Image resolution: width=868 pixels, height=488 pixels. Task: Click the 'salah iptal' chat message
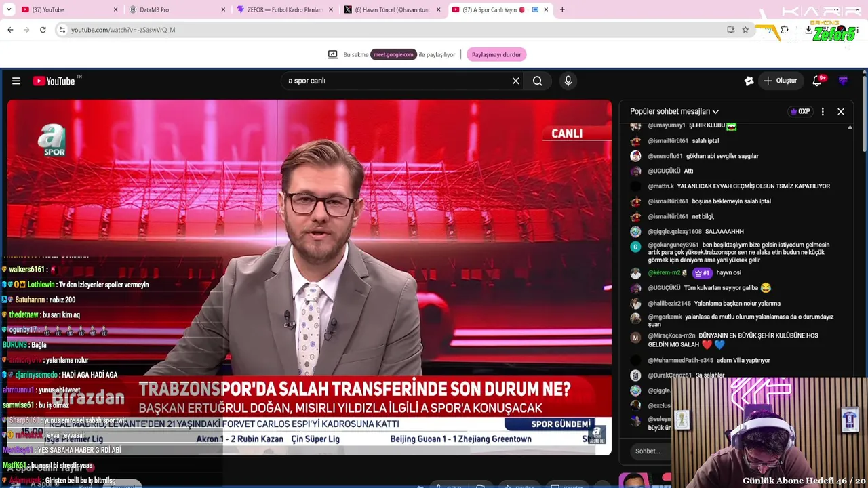point(705,141)
